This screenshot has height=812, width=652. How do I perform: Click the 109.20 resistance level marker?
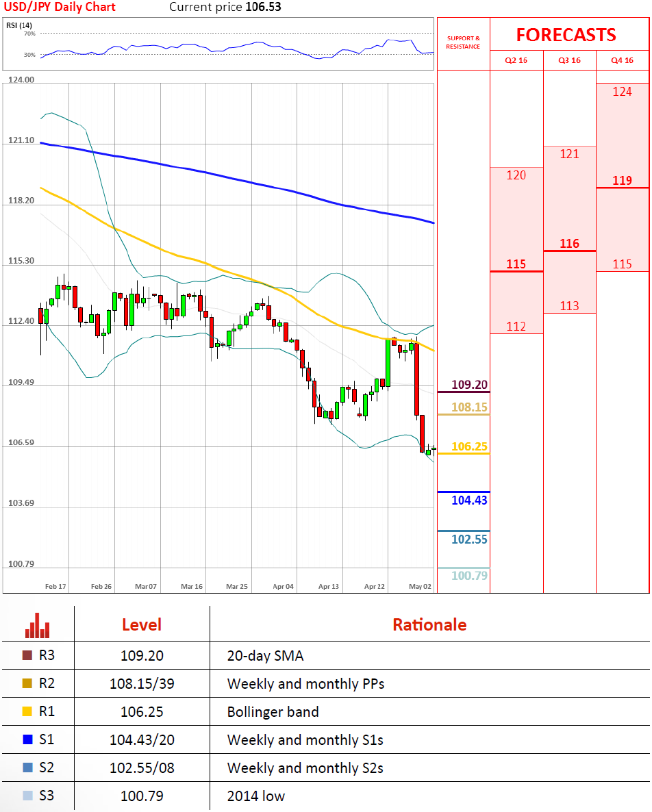tap(469, 385)
